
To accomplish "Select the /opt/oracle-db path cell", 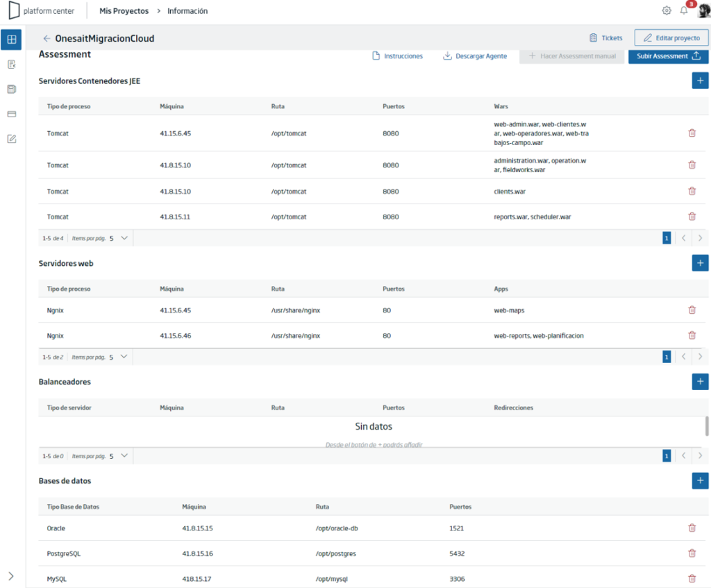I will (x=337, y=528).
